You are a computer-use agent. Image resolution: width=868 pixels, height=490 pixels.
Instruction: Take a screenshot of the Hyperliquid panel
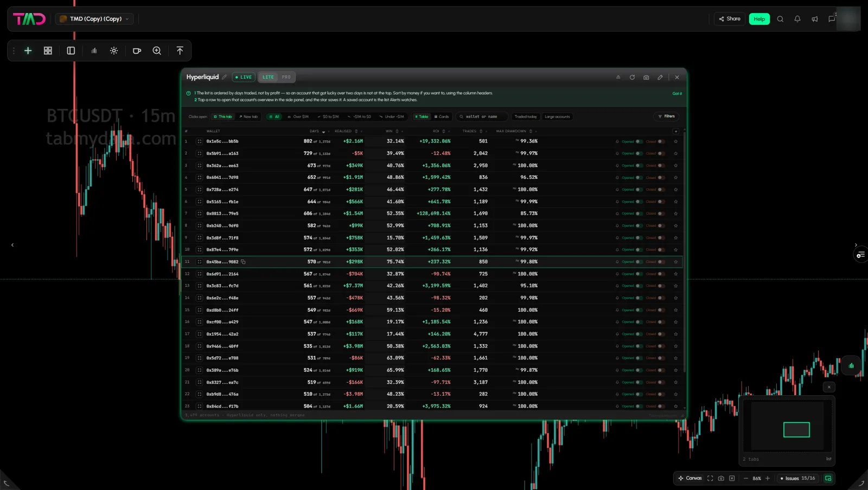tap(646, 77)
